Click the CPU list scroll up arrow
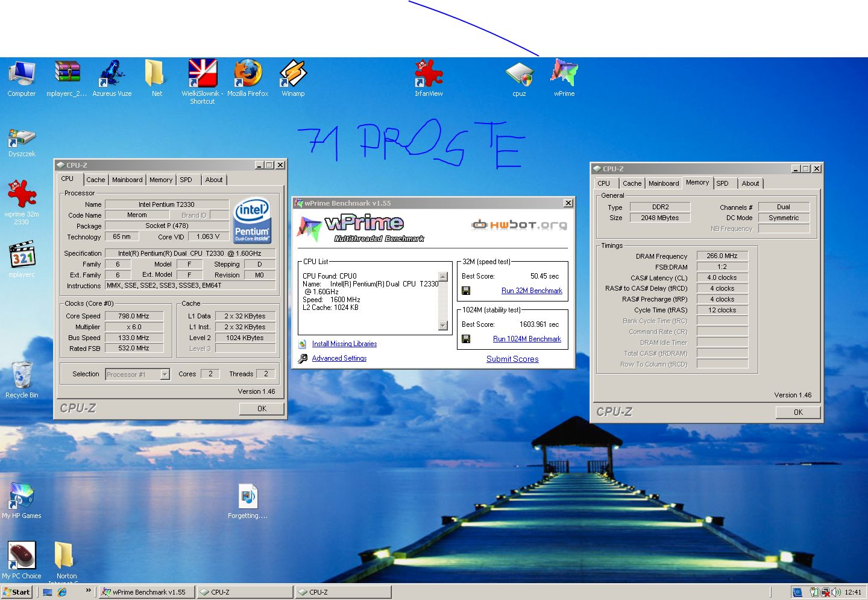 443,277
